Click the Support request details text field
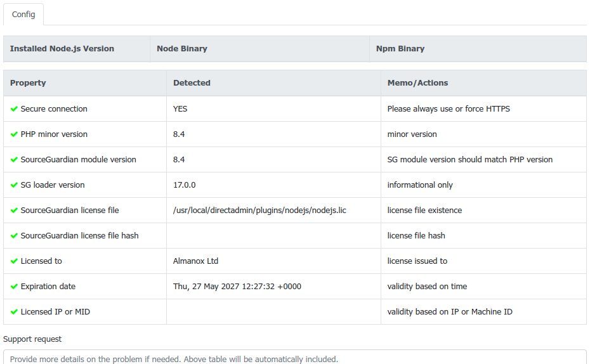The width and height of the screenshot is (590, 364). (x=295, y=357)
